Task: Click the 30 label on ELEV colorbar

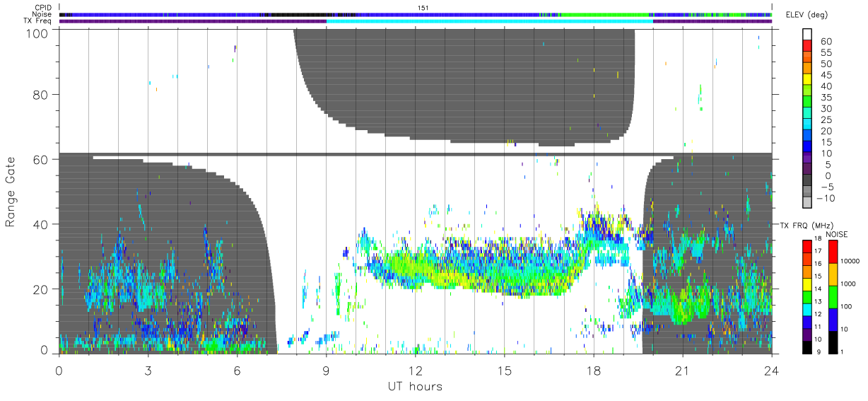Action: coord(825,108)
